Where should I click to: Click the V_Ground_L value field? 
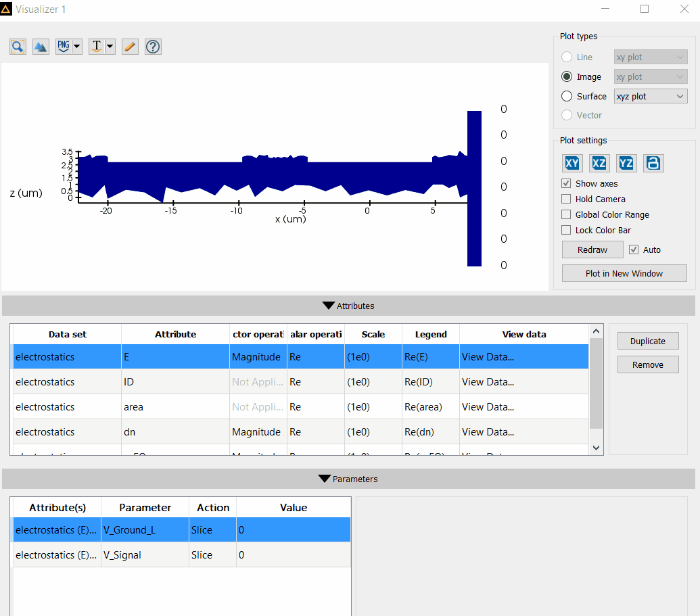[x=294, y=530]
